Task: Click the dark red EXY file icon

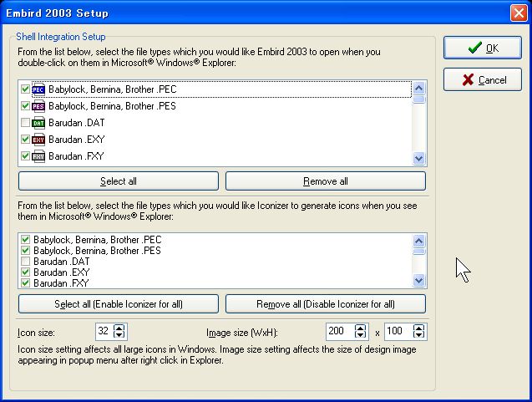Action: [38, 140]
